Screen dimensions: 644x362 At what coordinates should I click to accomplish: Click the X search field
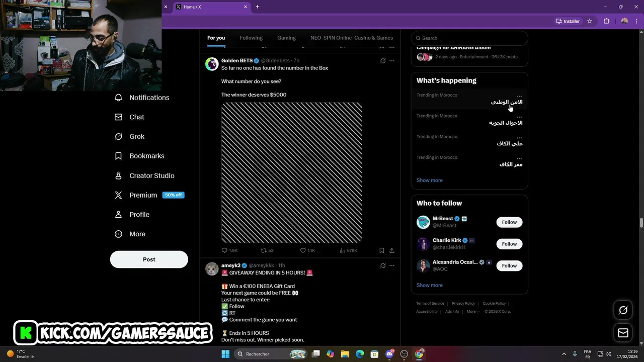(x=469, y=38)
